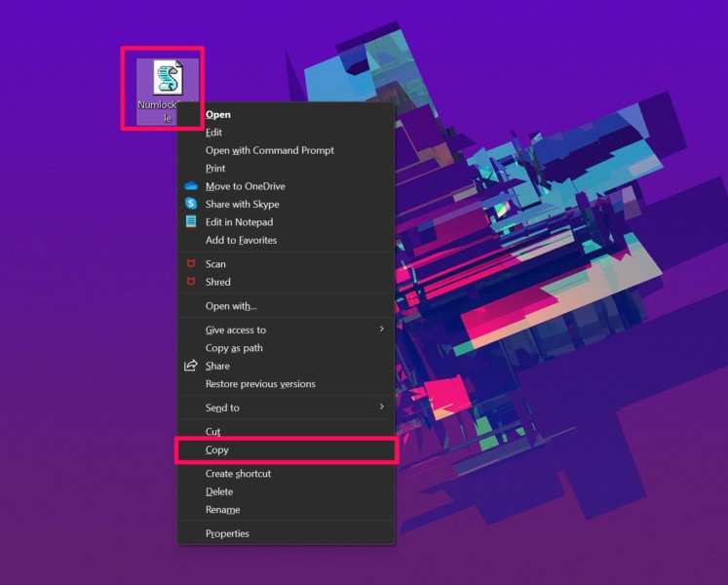
Task: Click the Notepad icon beside Edit in Notepad
Action: 191,222
